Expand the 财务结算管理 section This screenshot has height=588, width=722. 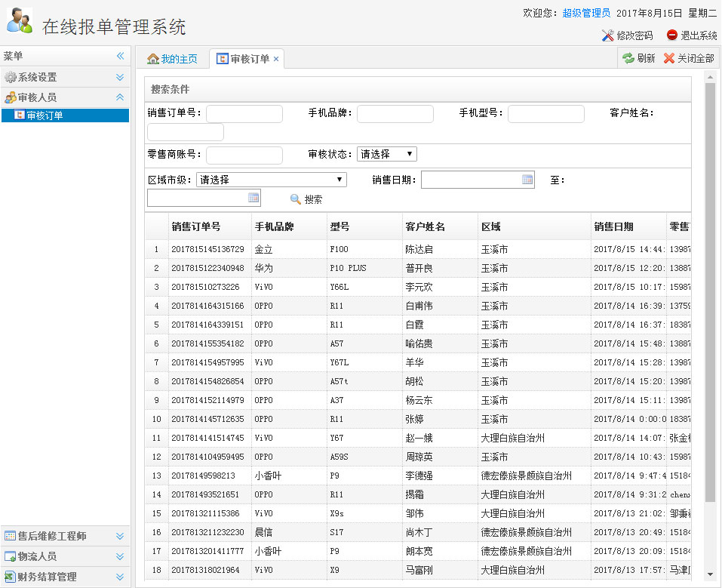[x=120, y=577]
